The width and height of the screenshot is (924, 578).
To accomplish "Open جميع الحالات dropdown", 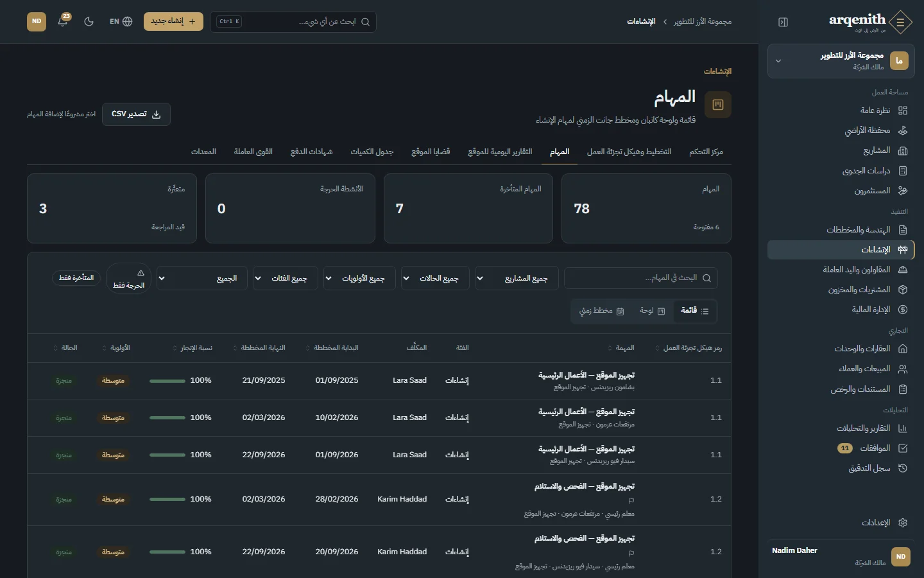I will tap(435, 278).
